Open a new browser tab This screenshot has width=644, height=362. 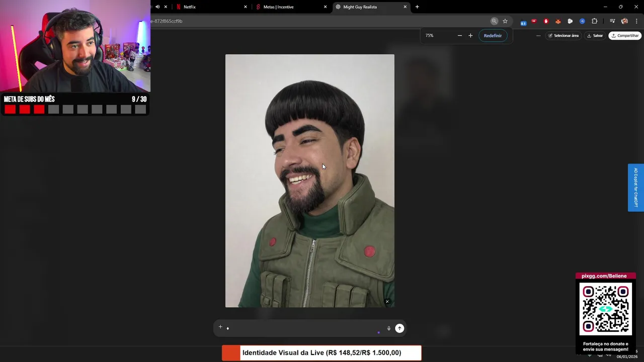point(417,7)
